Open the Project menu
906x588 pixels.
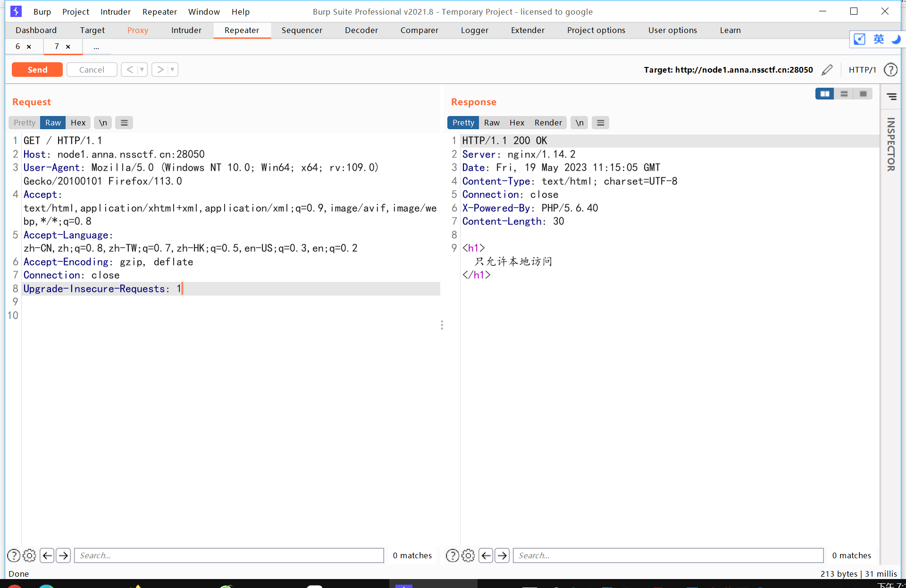pyautogui.click(x=75, y=12)
